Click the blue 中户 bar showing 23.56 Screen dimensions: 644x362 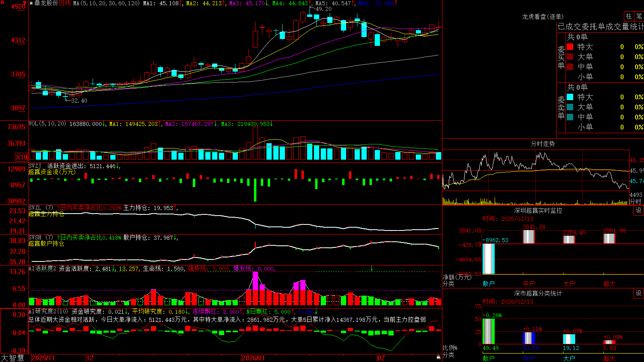coord(529,338)
